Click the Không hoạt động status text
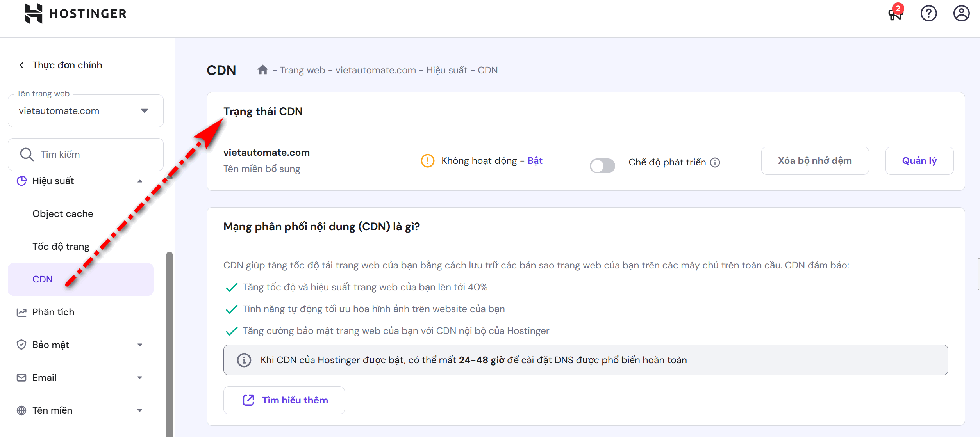Screen dimensions: 980x437 tap(479, 161)
